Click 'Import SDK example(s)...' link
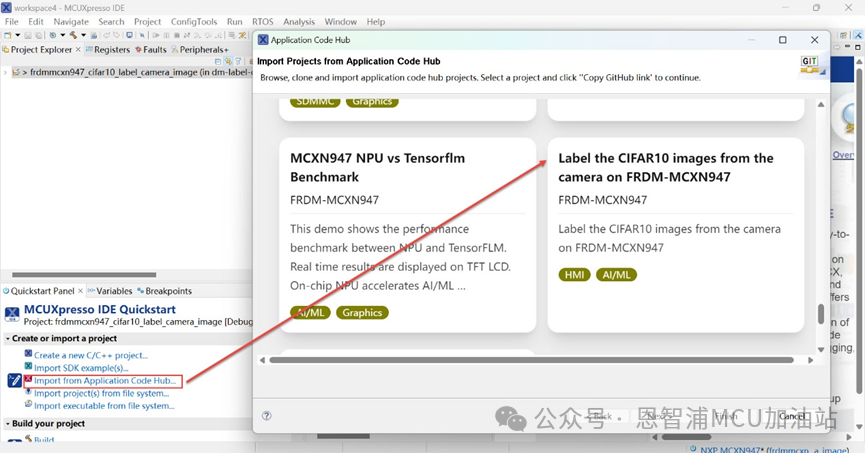The height and width of the screenshot is (453, 865). (81, 368)
